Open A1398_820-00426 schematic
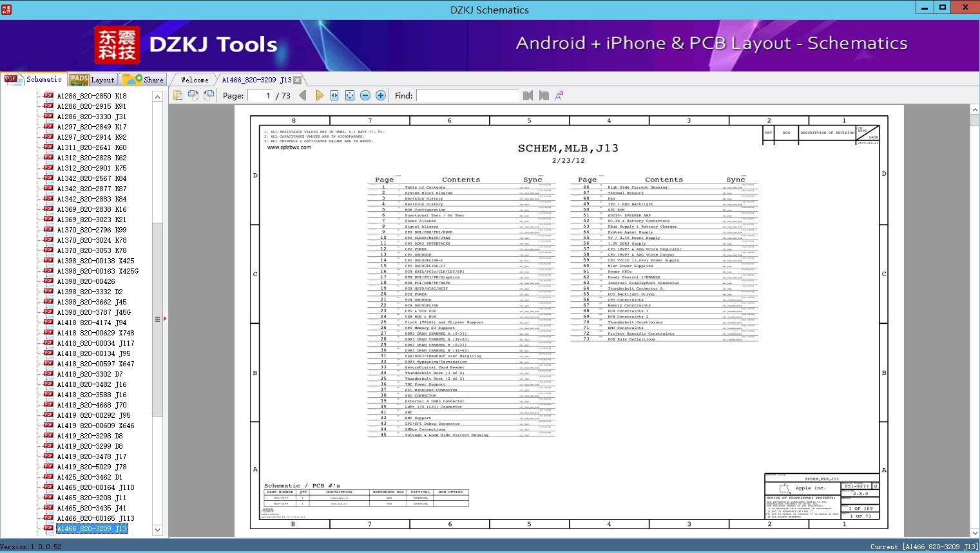Viewport: 980px width, 553px height. tap(86, 281)
